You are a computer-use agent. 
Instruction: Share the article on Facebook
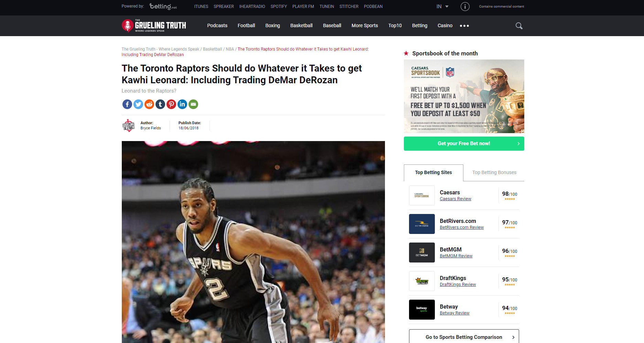pyautogui.click(x=127, y=104)
